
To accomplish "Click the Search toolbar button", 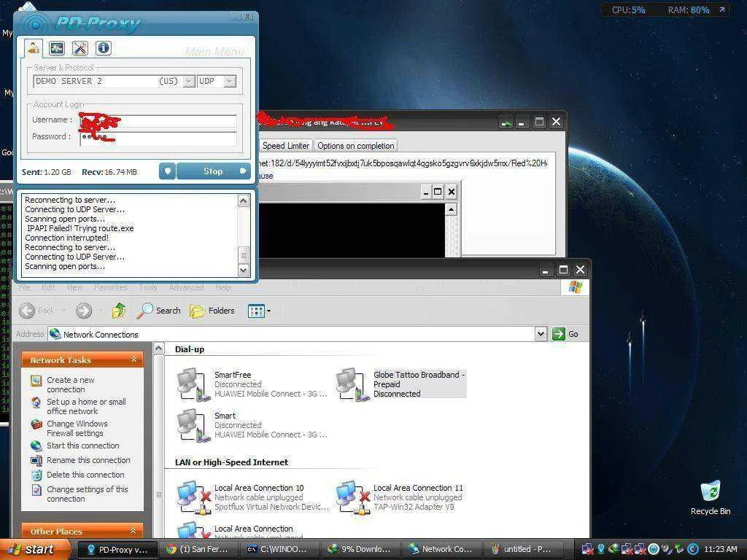I will 158,311.
